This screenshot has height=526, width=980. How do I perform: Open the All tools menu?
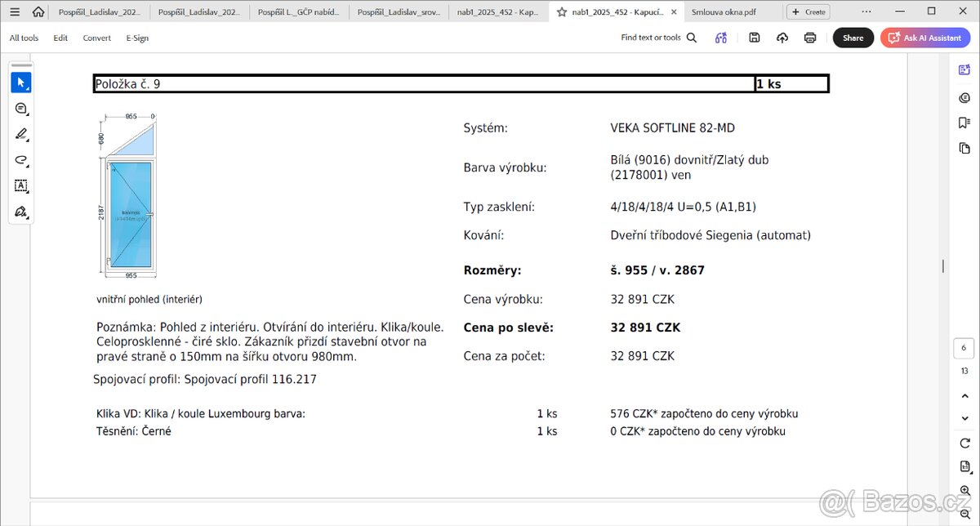pos(24,38)
